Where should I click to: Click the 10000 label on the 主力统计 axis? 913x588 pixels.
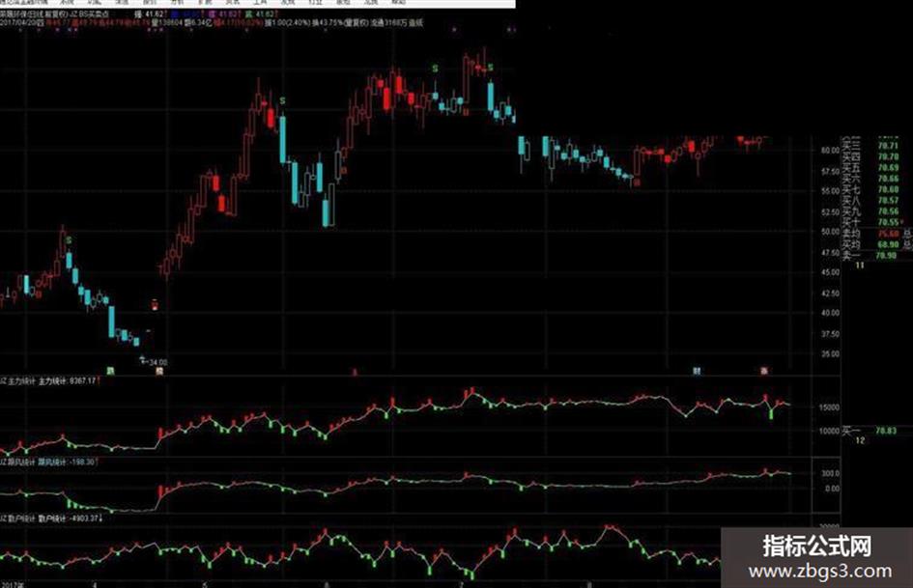(829, 431)
